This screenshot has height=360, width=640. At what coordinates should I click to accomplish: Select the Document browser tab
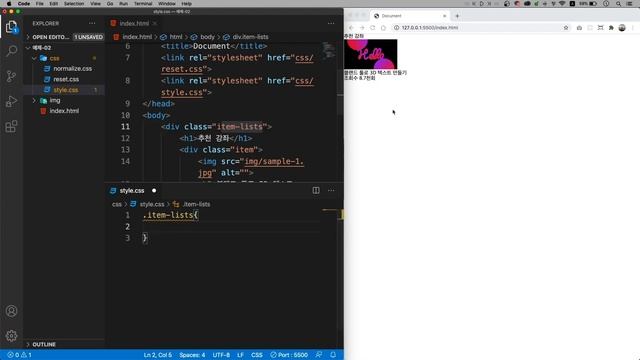pyautogui.click(x=409, y=16)
